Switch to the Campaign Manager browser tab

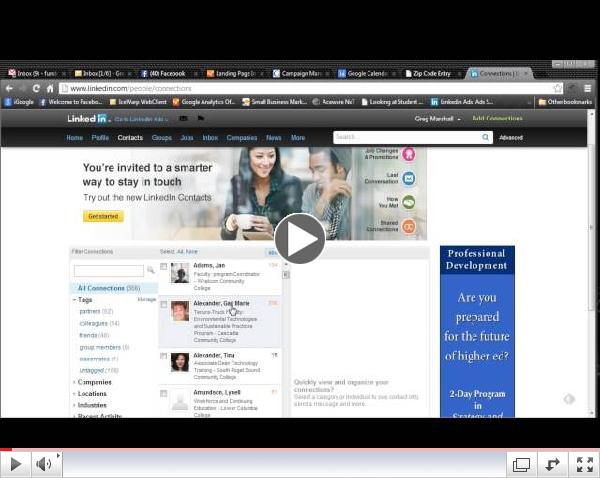(x=301, y=73)
